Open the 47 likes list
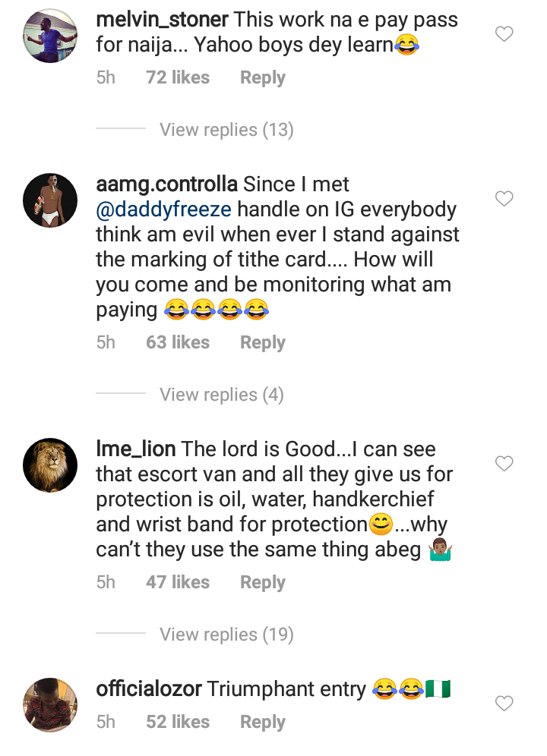The image size is (547, 756). (178, 582)
